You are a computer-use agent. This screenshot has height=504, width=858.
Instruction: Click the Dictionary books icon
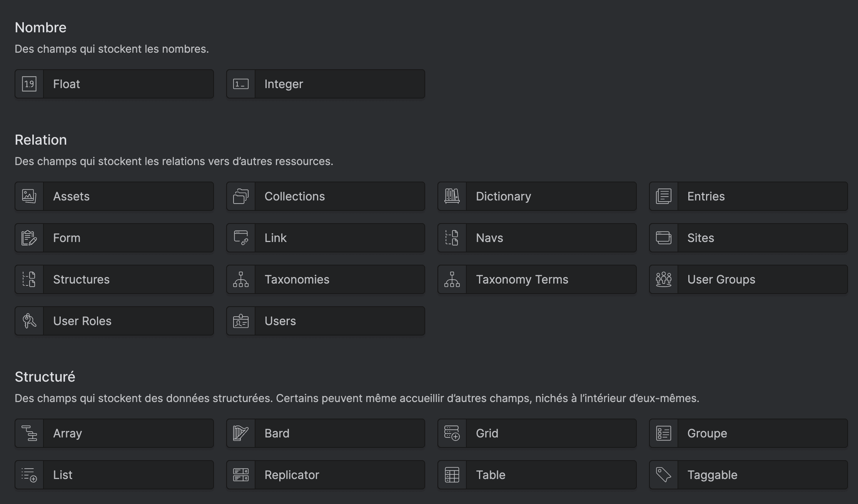[x=452, y=196]
